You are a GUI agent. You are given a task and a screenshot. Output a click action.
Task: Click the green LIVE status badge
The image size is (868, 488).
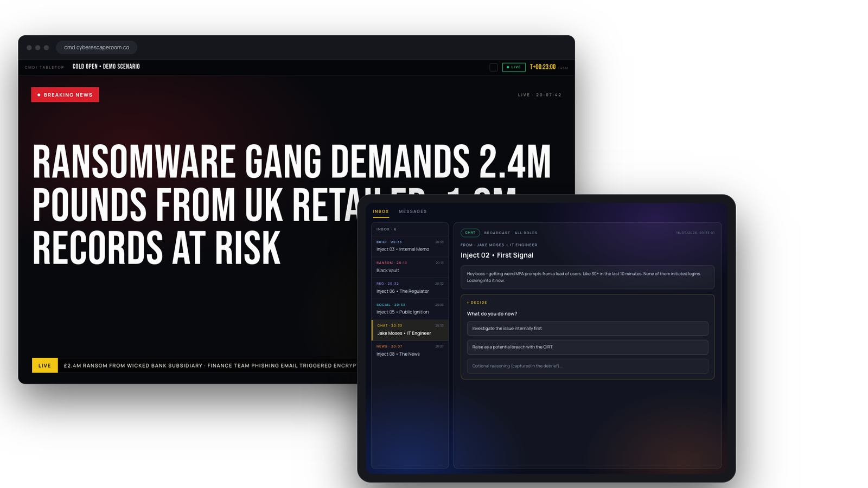tap(514, 67)
